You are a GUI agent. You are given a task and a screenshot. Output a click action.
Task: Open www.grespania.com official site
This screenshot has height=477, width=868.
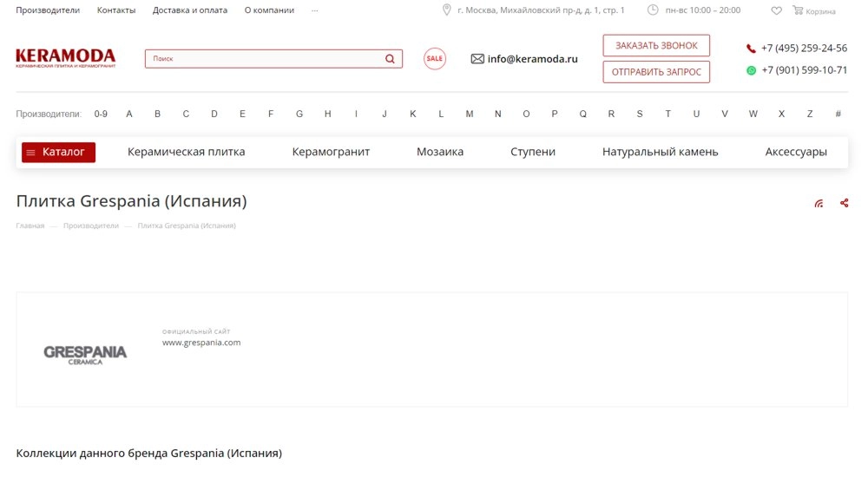pos(201,343)
